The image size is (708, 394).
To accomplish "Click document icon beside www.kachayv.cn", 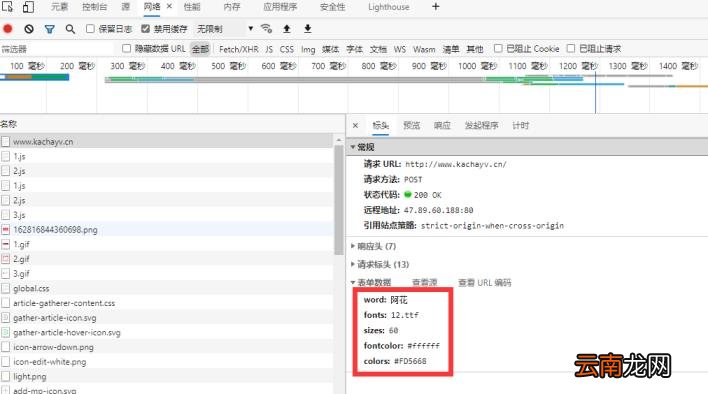I will click(x=5, y=142).
